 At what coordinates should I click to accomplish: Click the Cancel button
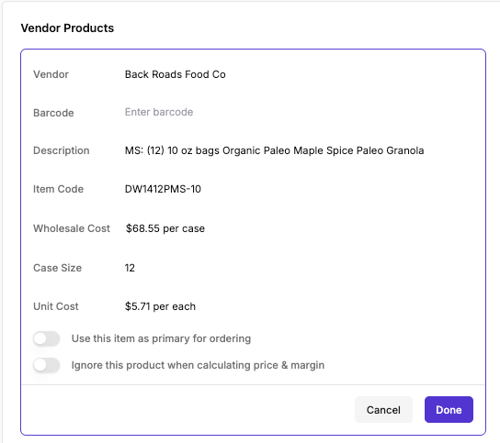[384, 410]
